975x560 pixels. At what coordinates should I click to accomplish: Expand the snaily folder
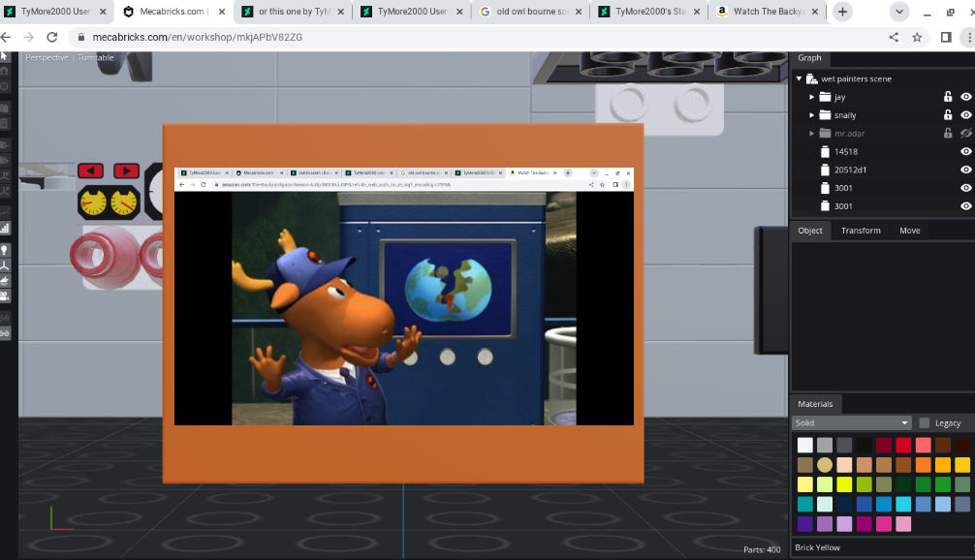(x=811, y=115)
